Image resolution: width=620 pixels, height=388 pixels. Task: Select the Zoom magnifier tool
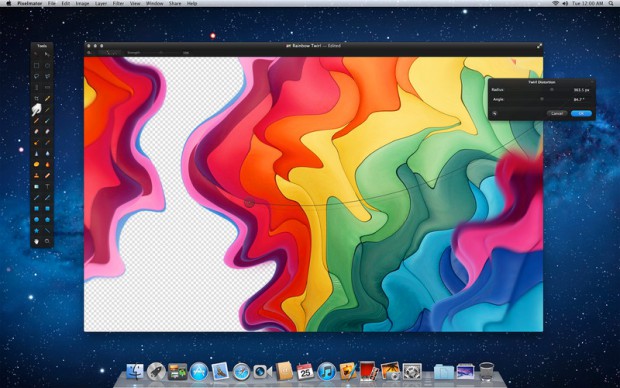47,241
